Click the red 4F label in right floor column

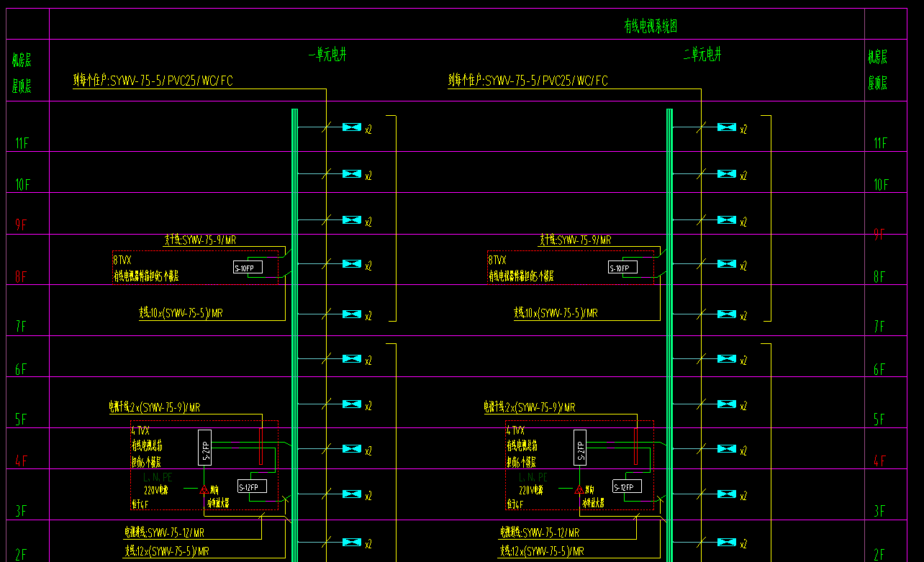click(879, 461)
